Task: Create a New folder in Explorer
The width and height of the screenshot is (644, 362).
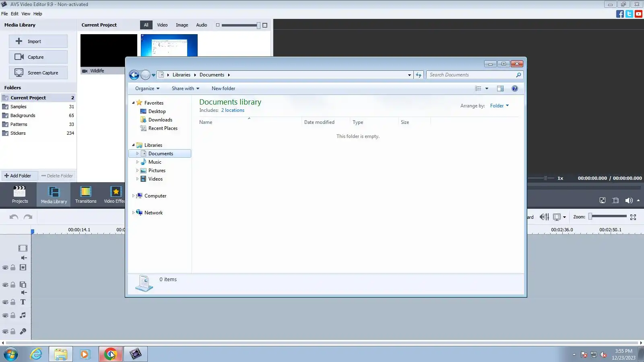Action: click(x=223, y=88)
